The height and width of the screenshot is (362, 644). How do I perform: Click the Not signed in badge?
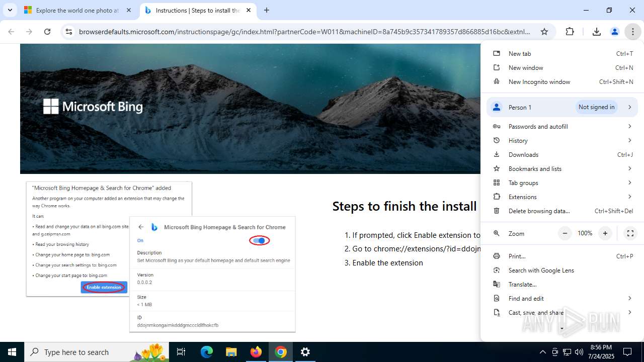[x=596, y=107]
